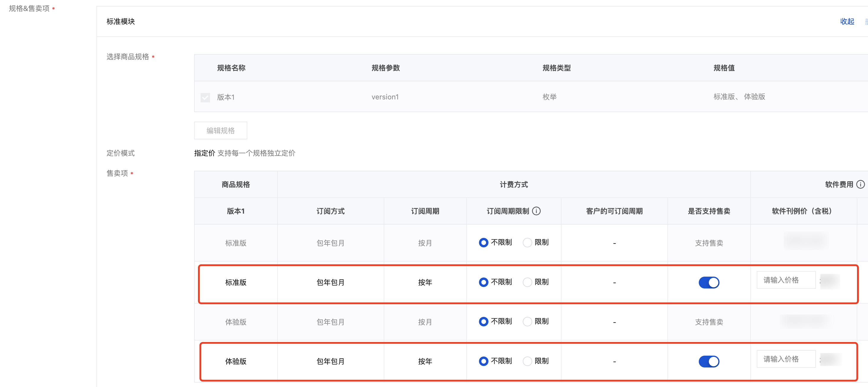The image size is (868, 387).
Task: Click the 标准模块 panel title
Action: tap(121, 22)
